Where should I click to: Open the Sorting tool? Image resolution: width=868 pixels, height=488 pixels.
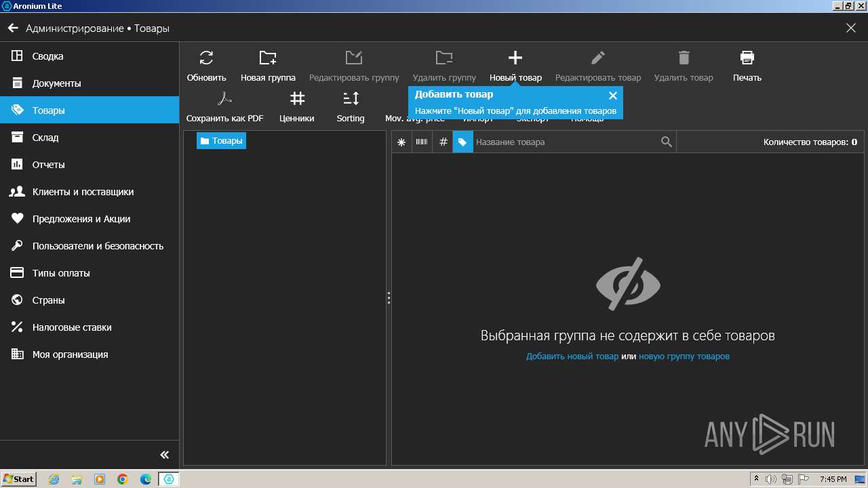(351, 106)
